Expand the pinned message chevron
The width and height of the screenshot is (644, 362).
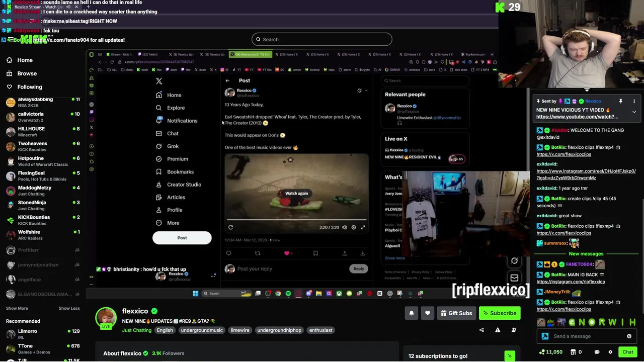[634, 112]
